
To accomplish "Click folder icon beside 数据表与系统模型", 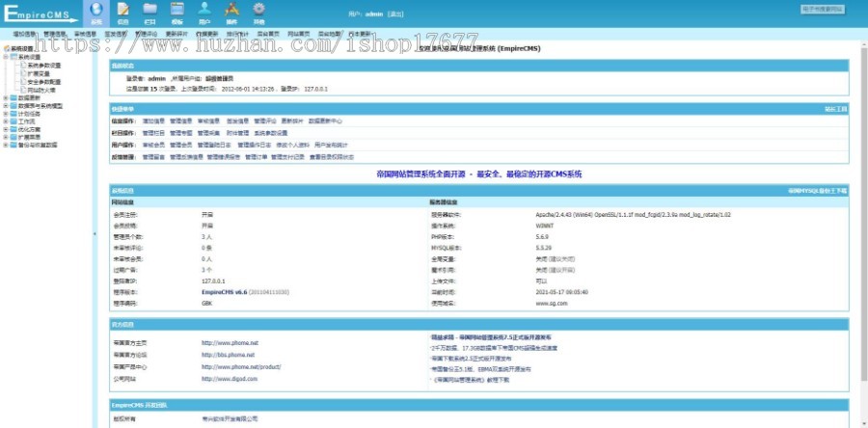I will coord(14,106).
